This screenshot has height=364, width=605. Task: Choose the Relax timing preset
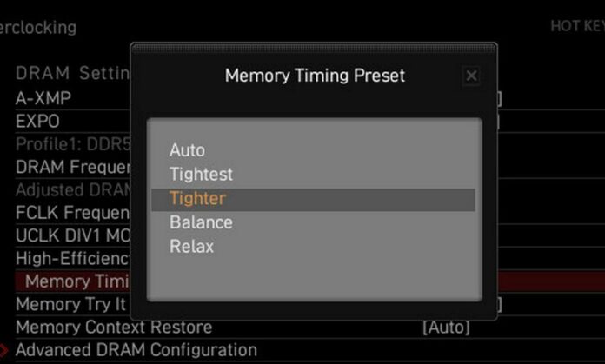coord(191,247)
